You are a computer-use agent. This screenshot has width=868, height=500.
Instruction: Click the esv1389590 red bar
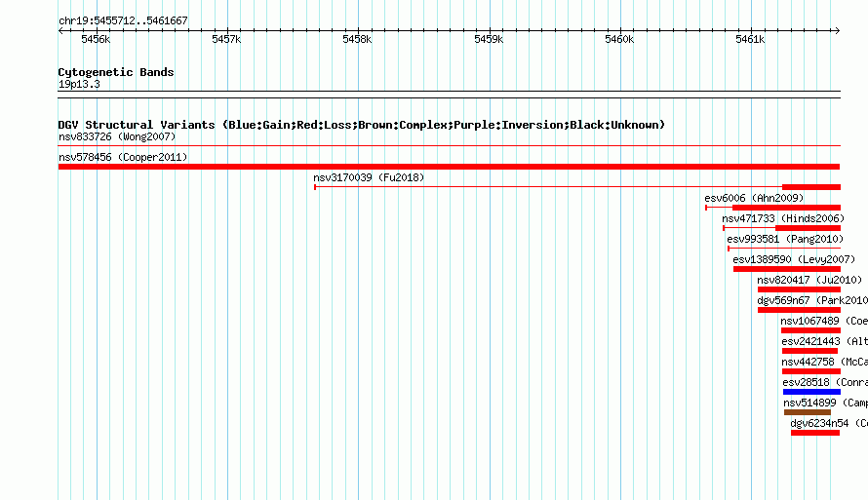[x=787, y=269]
